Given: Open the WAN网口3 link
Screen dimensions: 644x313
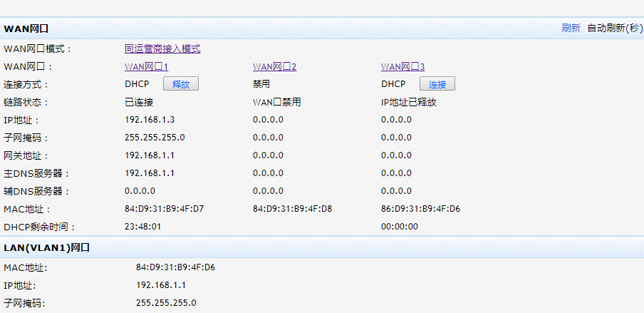Looking at the screenshot, I should (403, 66).
